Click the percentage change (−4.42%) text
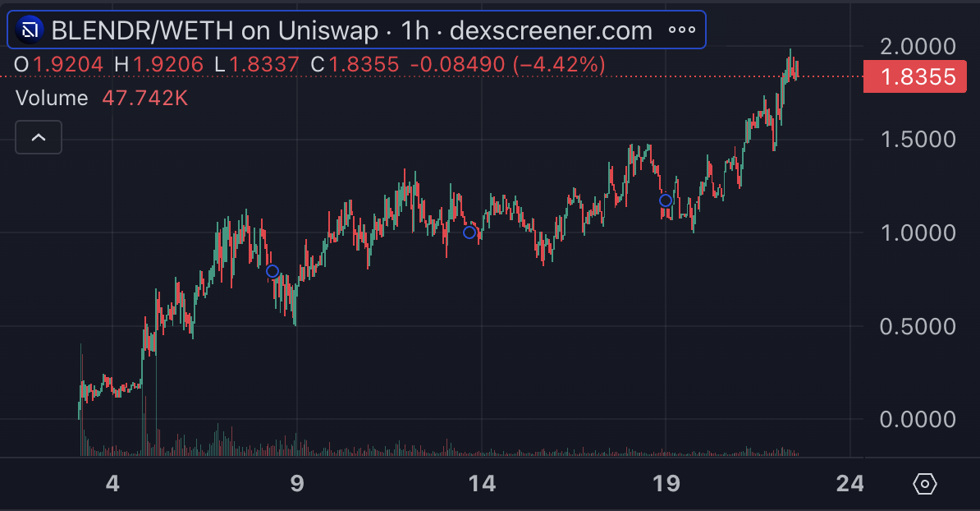Image resolution: width=980 pixels, height=511 pixels. pyautogui.click(x=556, y=64)
